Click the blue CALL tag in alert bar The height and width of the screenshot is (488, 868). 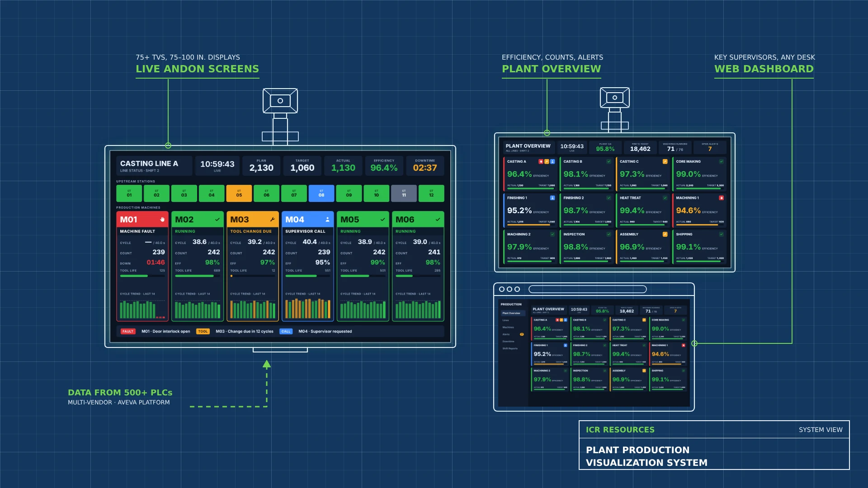pos(286,331)
